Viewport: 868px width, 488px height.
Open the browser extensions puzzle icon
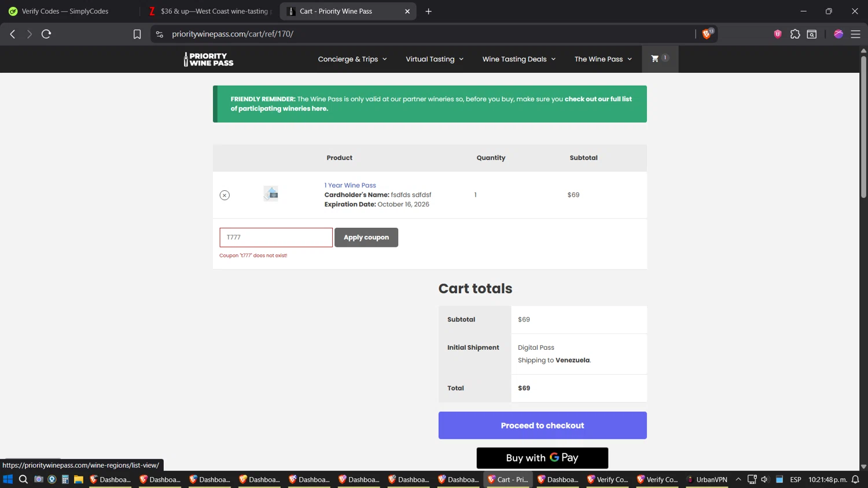point(795,34)
